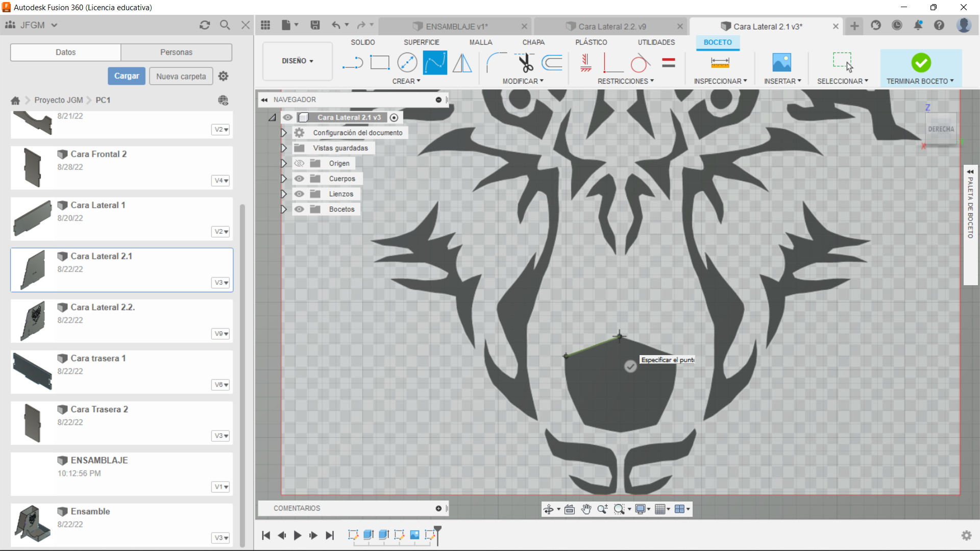Open the DISEÑO workspace dropdown
980x551 pixels.
pos(297,61)
